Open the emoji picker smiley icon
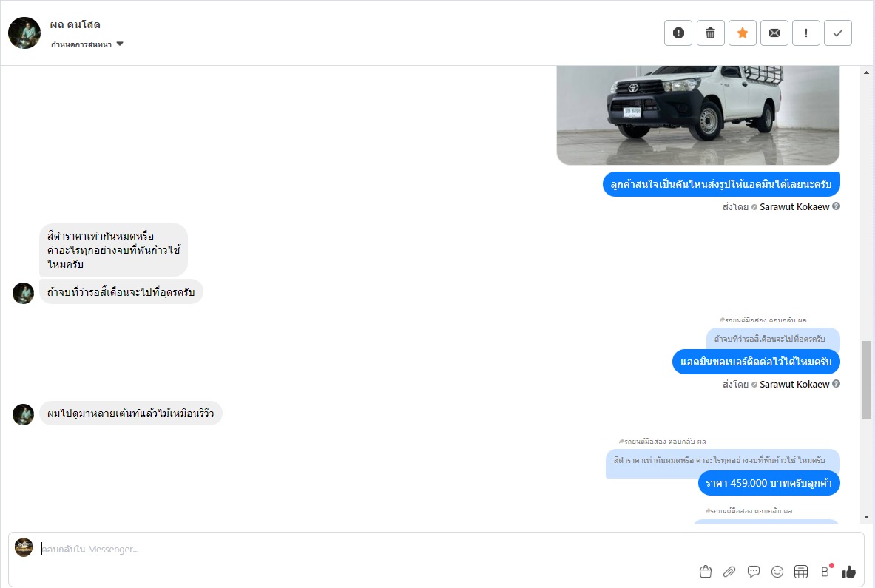Screen dimensions: 875x588 [x=777, y=572]
